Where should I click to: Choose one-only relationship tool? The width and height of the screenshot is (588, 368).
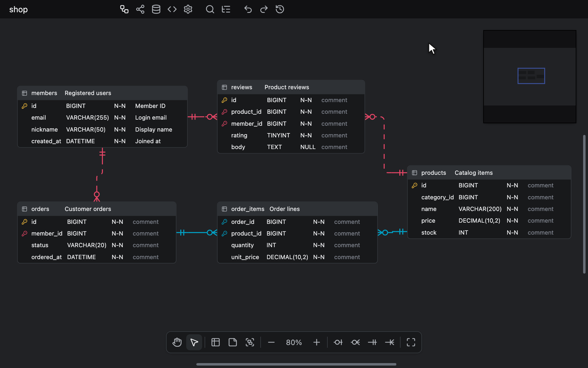372,342
